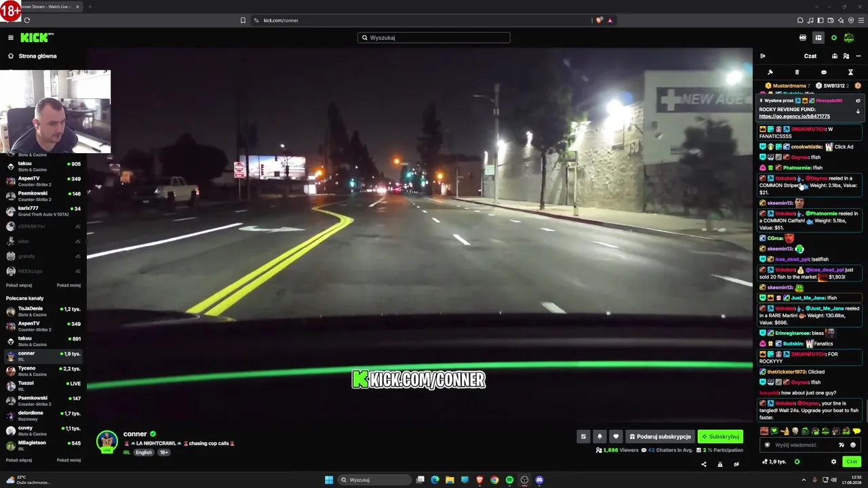Click the clip creation button beside the bell
The height and width of the screenshot is (488, 868).
(583, 436)
